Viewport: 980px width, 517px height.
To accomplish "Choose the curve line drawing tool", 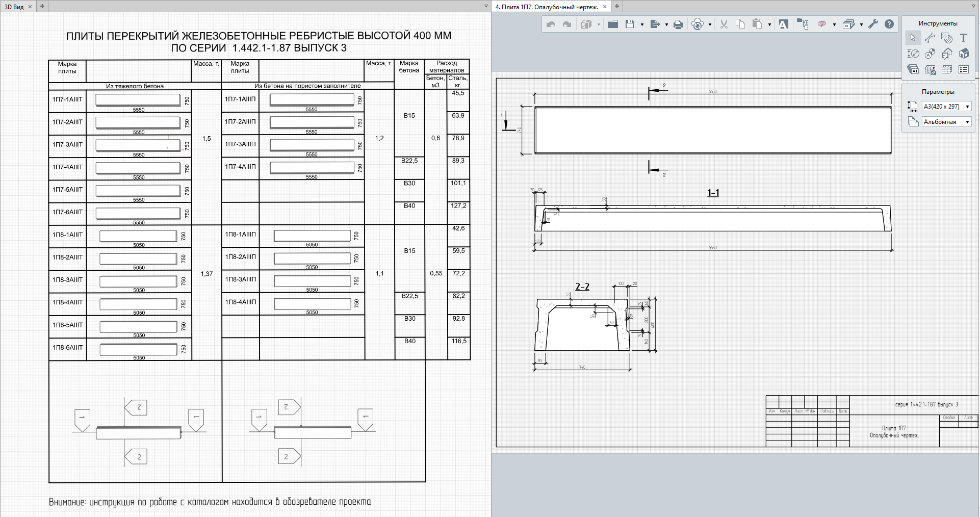I will point(930,38).
